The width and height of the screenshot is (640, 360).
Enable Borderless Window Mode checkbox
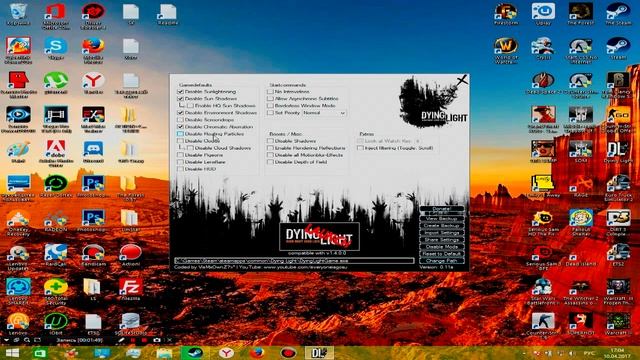(270, 106)
